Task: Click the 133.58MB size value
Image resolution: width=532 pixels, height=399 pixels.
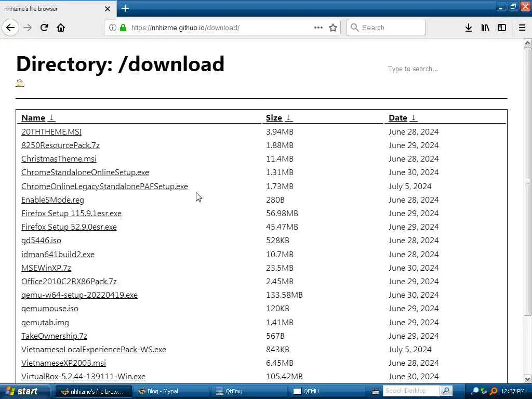Action: (284, 295)
